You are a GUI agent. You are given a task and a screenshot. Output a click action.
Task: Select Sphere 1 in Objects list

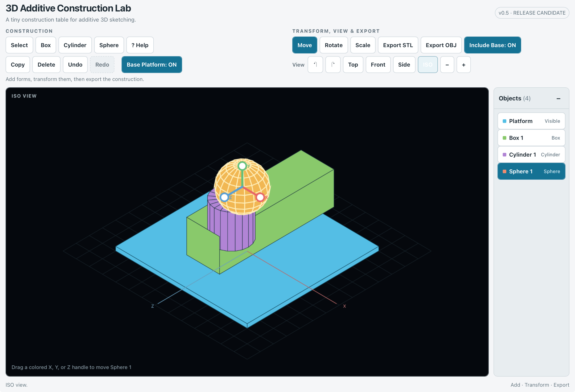tap(531, 171)
